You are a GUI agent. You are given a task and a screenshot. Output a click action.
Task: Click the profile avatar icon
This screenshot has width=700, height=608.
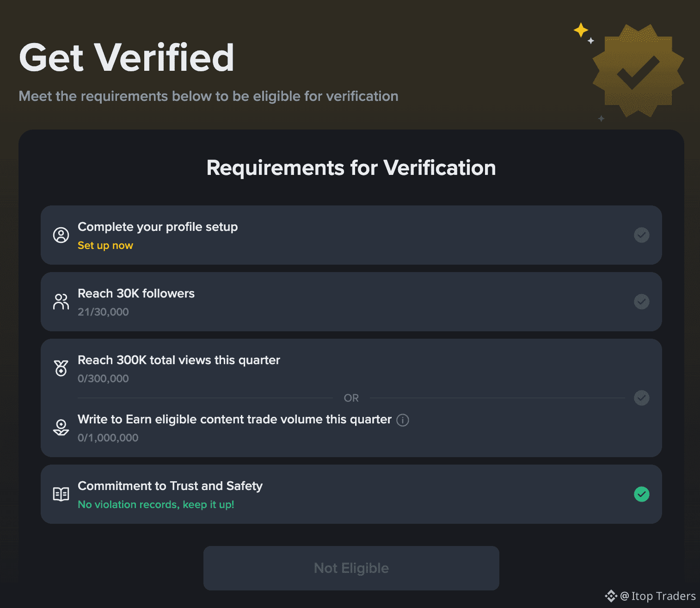(61, 235)
